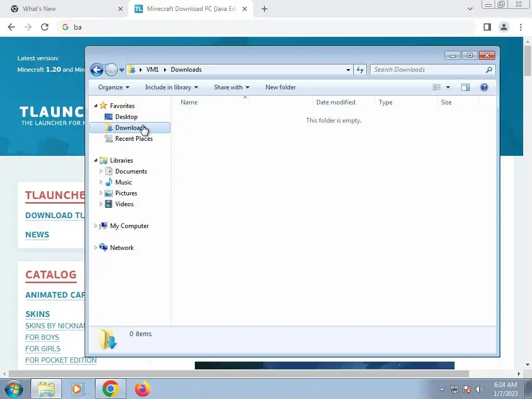
Task: Expand the Music library
Action: point(101,182)
